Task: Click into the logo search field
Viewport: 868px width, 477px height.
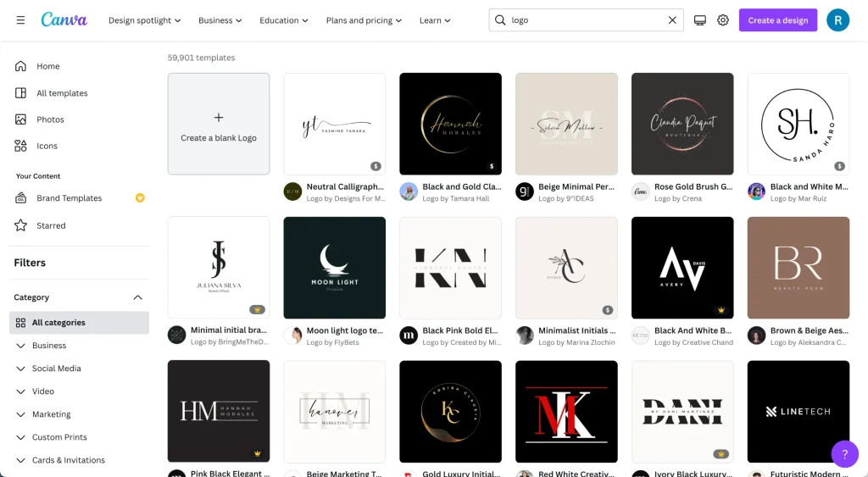Action: 585,20
